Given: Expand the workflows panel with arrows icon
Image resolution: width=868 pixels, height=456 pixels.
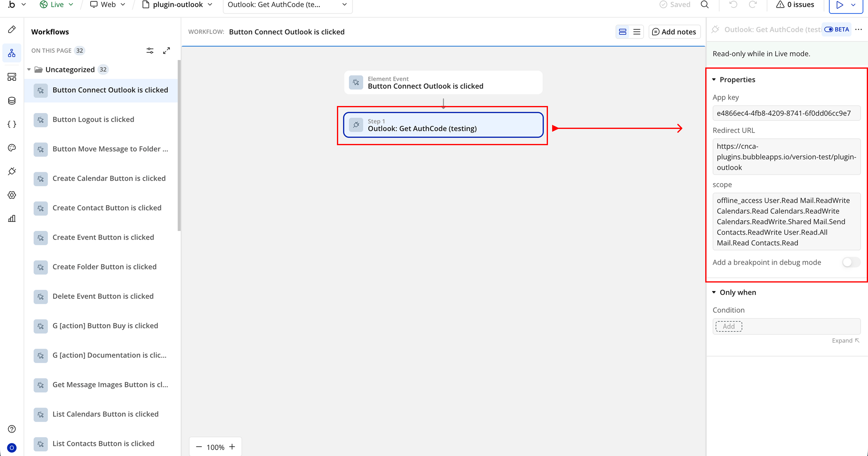Looking at the screenshot, I should [166, 51].
